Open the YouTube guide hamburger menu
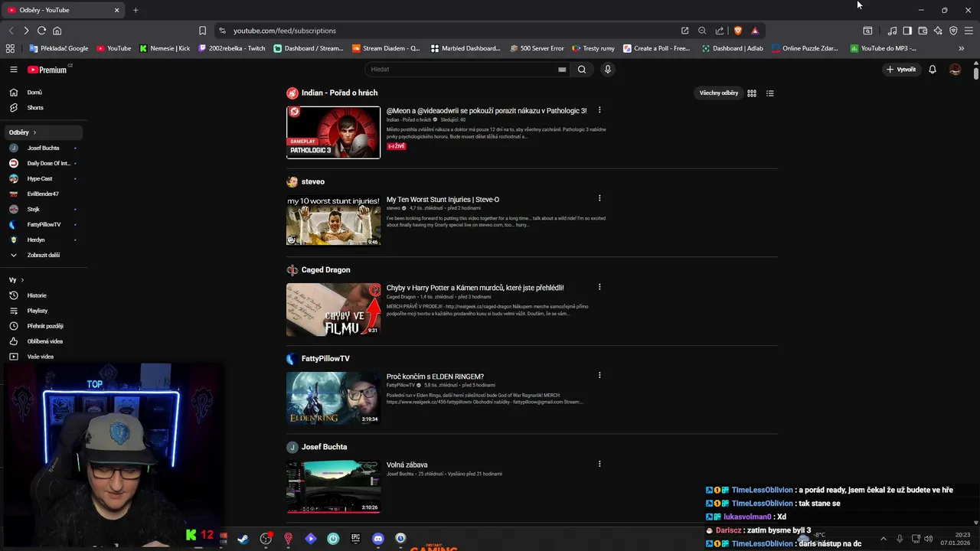The height and width of the screenshot is (551, 980). pos(13,69)
